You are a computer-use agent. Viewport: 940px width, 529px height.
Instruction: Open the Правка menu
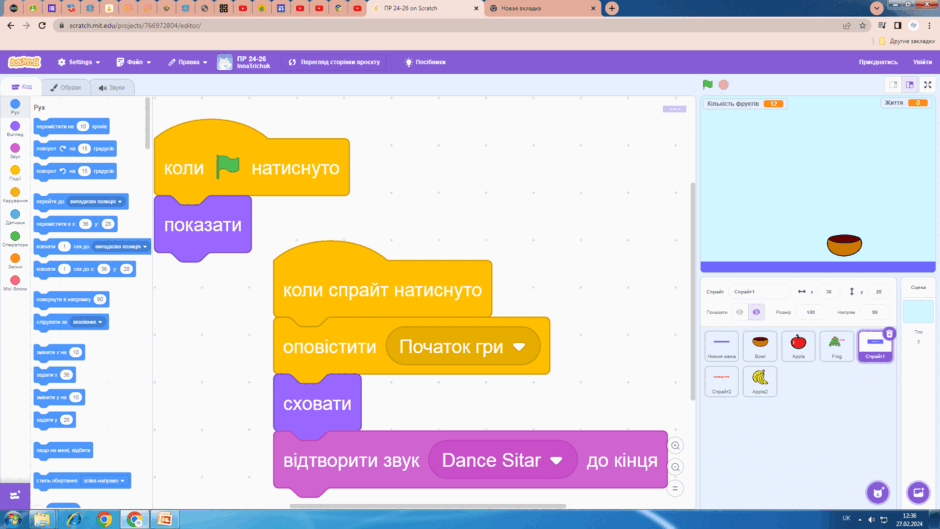click(x=188, y=62)
